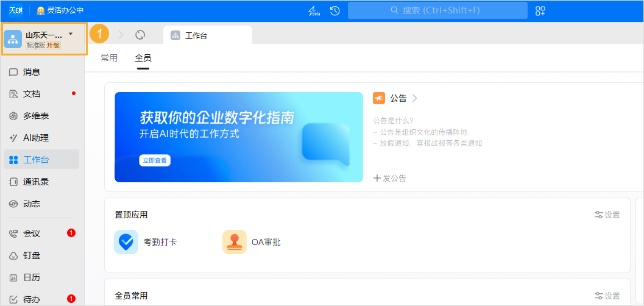The image size is (644, 306).
Task: Click the 立即查看 button on the banner
Action: 155,160
